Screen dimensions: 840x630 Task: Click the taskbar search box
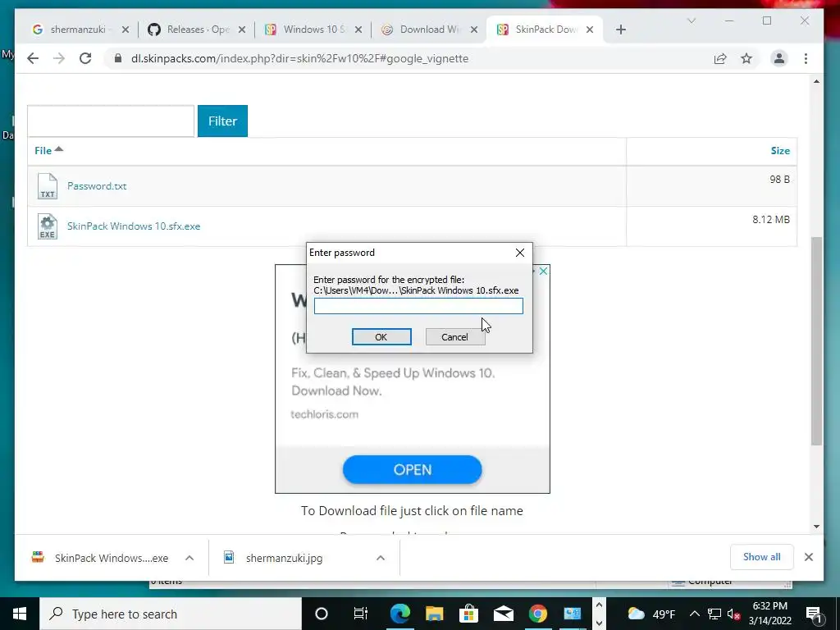coord(171,614)
